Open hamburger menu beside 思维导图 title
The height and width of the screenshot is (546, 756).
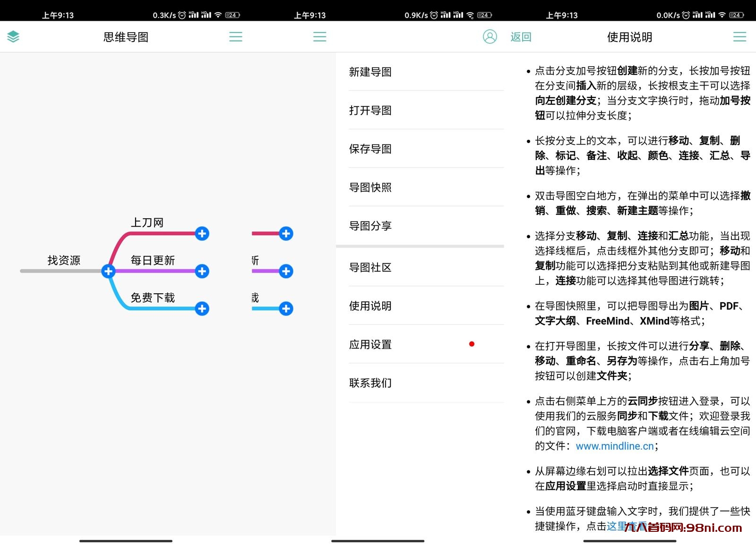coord(236,37)
